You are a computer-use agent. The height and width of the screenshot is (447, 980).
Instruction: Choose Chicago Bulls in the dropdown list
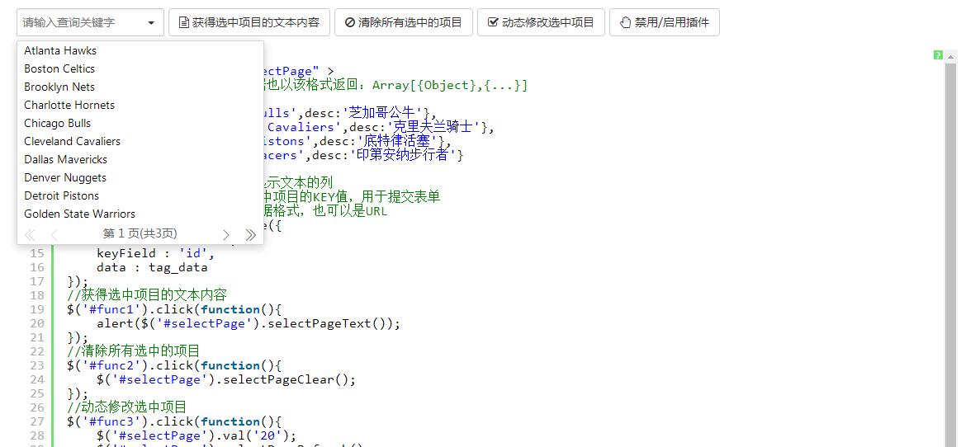(58, 123)
